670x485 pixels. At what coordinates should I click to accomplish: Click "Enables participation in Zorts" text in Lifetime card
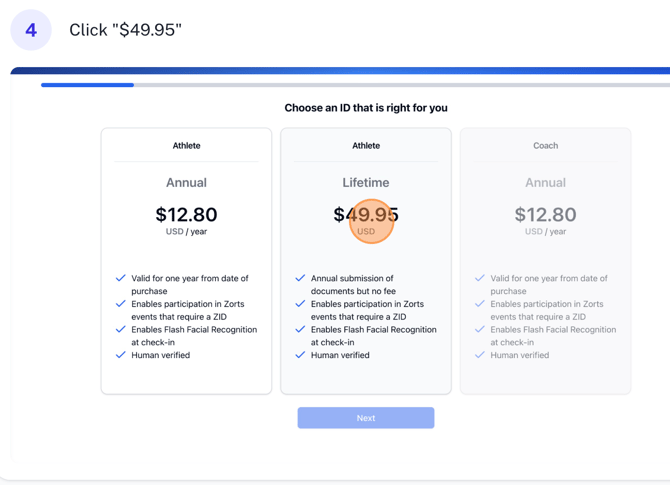(367, 304)
